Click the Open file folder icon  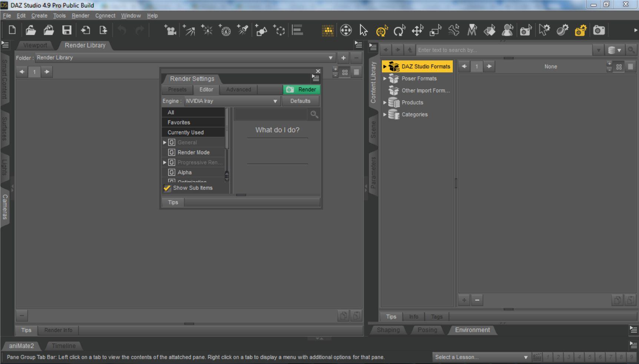tap(30, 30)
